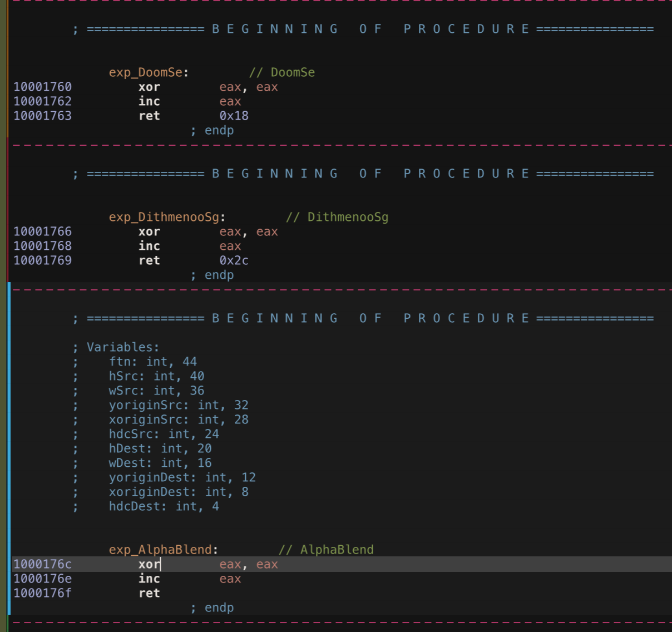The width and height of the screenshot is (672, 632).
Task: Select the 0x2c operand value
Action: (234, 260)
